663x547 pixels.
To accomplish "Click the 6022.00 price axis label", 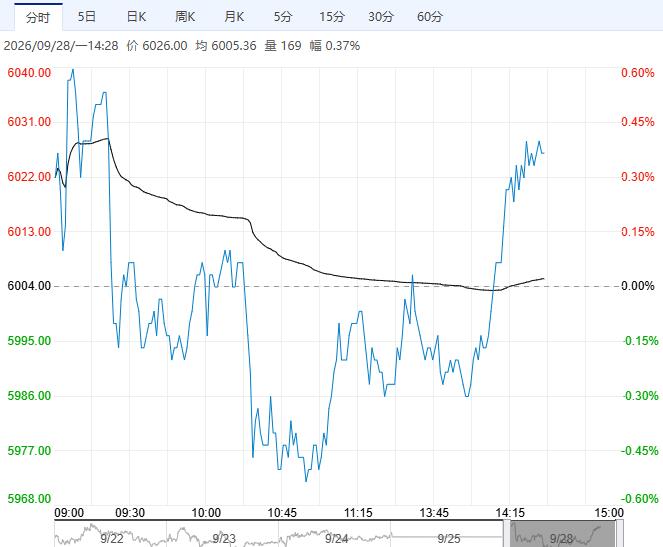I will pos(29,177).
